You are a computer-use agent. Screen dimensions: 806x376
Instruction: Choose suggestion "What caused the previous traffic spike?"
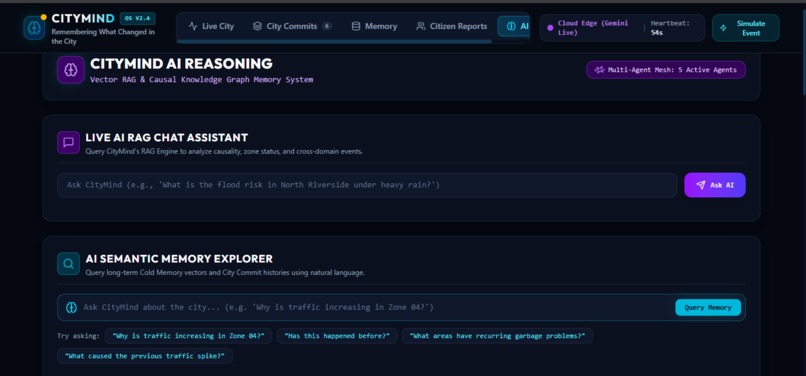(144, 356)
